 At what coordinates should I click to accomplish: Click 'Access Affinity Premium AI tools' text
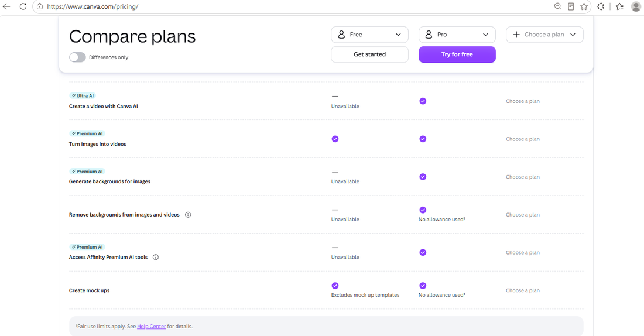(x=108, y=257)
